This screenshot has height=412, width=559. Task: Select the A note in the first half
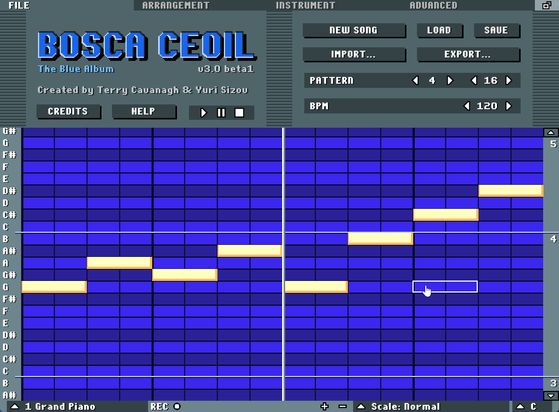click(119, 263)
